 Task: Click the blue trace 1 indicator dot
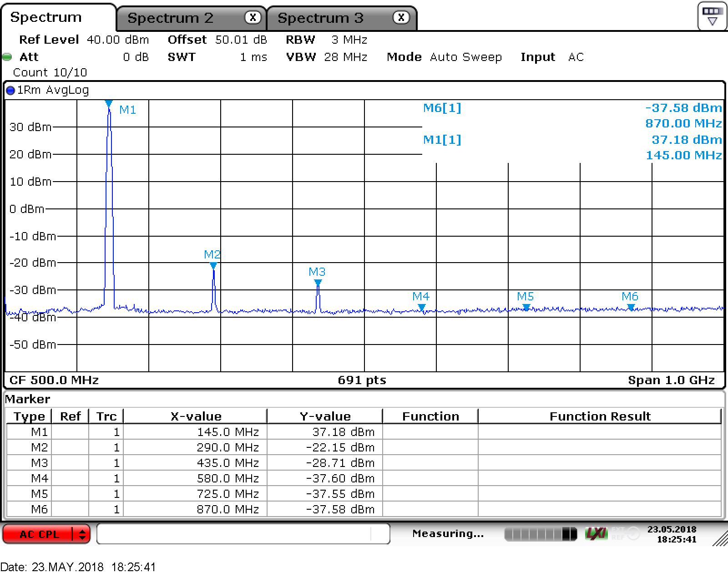pos(10,91)
